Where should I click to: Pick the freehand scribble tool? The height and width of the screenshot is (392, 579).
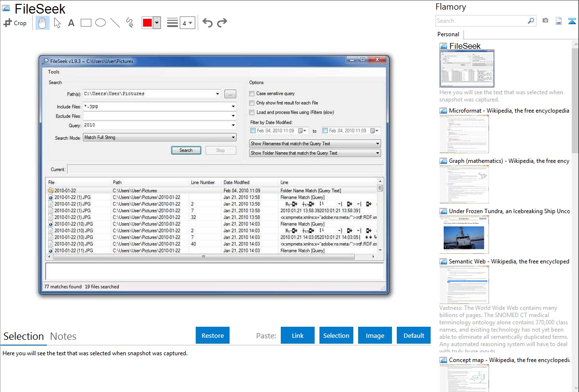[130, 23]
